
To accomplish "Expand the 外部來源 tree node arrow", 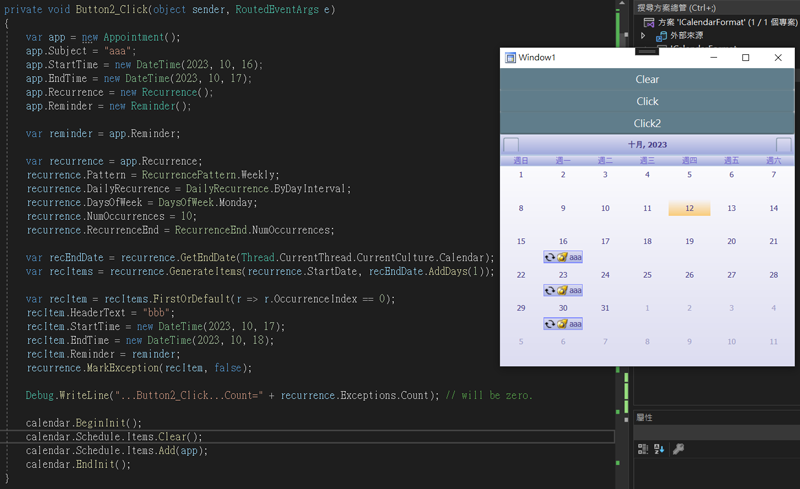I will click(x=643, y=36).
